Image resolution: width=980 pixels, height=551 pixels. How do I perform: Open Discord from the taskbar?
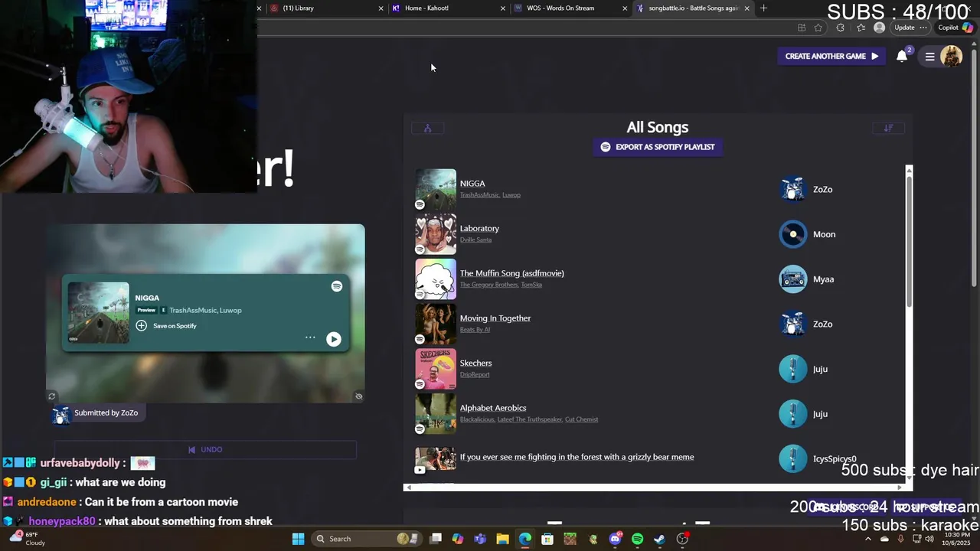coord(615,539)
